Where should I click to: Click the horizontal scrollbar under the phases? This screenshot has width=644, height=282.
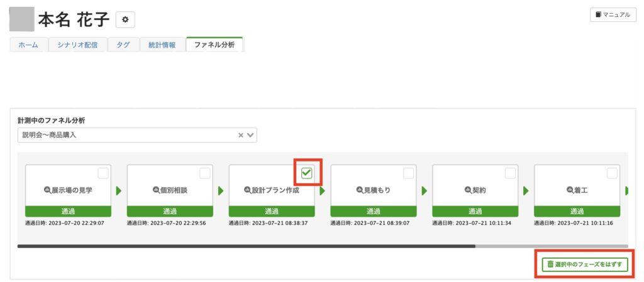click(247, 246)
